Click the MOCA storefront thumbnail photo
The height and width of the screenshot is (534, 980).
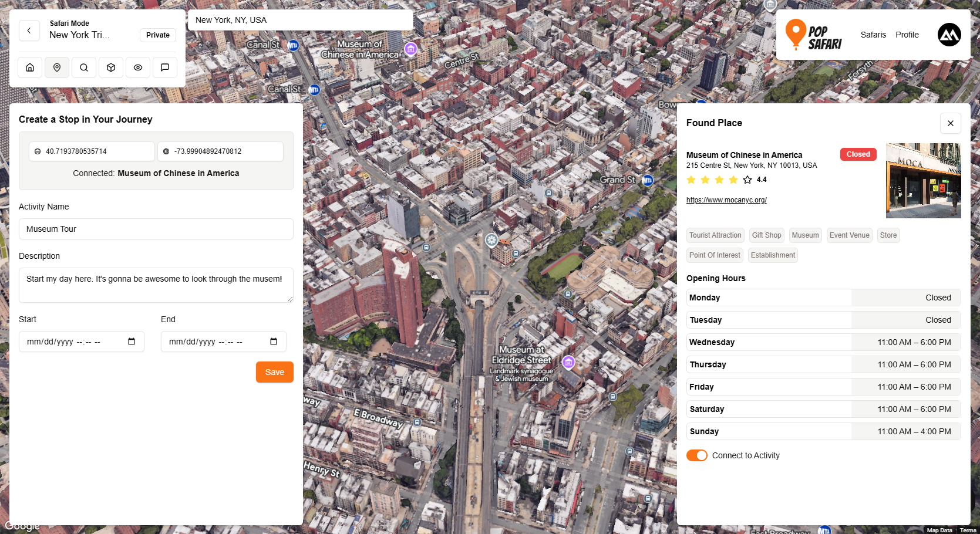[x=923, y=180]
